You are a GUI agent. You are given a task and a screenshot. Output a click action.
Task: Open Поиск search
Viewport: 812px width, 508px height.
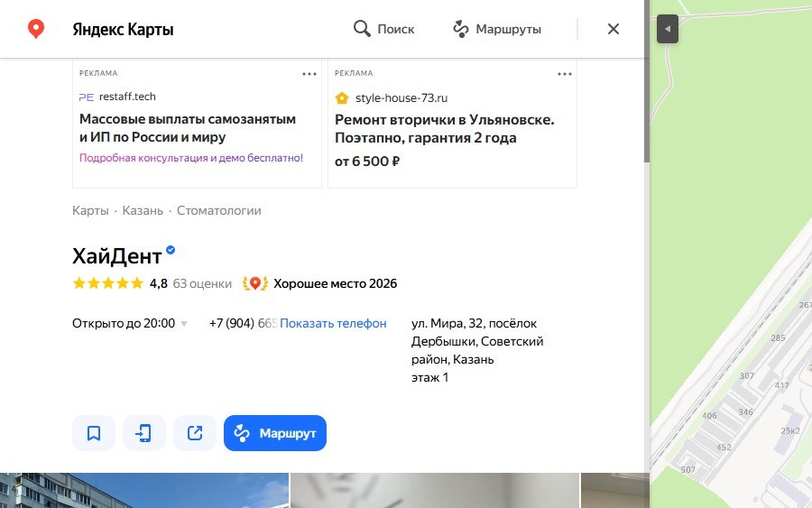[x=383, y=29]
